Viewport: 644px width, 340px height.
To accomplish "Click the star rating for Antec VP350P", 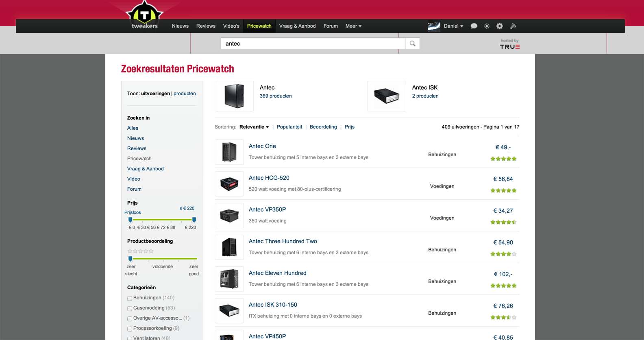I will pos(503,222).
